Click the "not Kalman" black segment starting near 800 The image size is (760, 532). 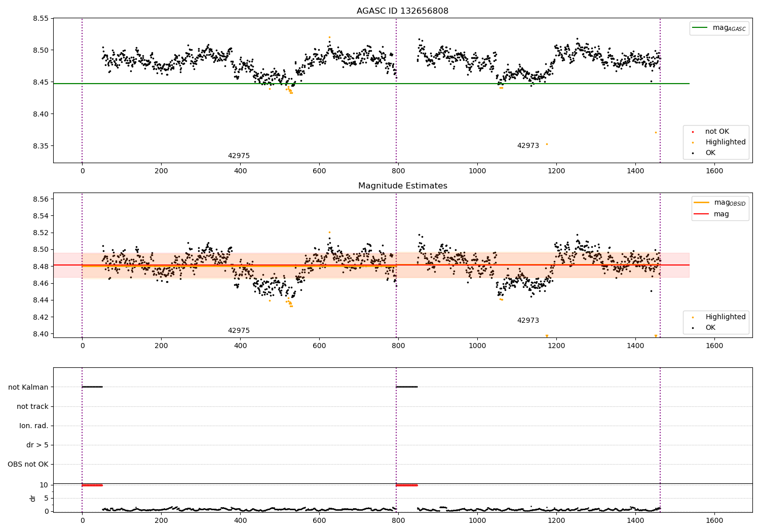tap(407, 387)
